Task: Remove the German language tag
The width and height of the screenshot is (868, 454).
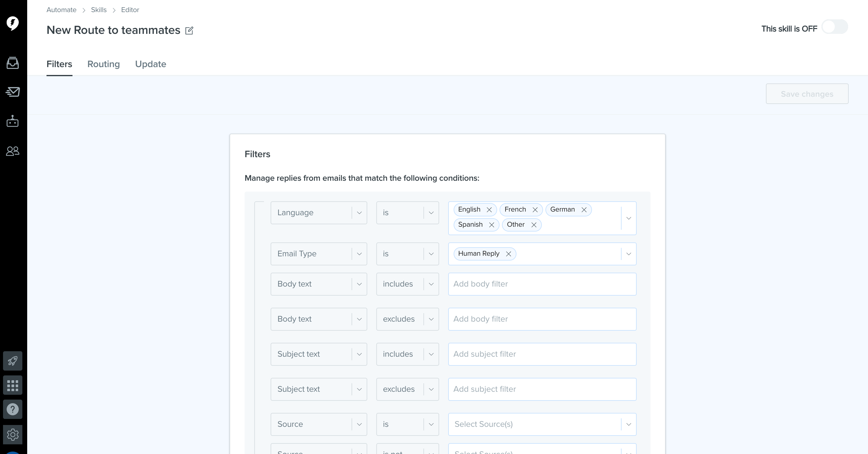Action: [584, 210]
